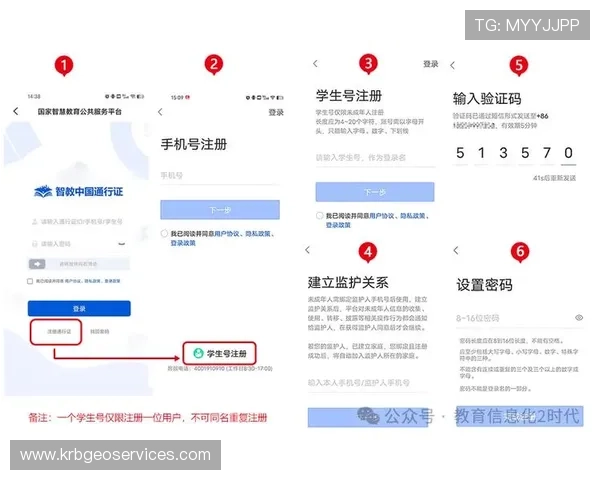Viewport: 600px width, 480px height.
Task: Click the blue 登录 button
Action: click(79, 309)
